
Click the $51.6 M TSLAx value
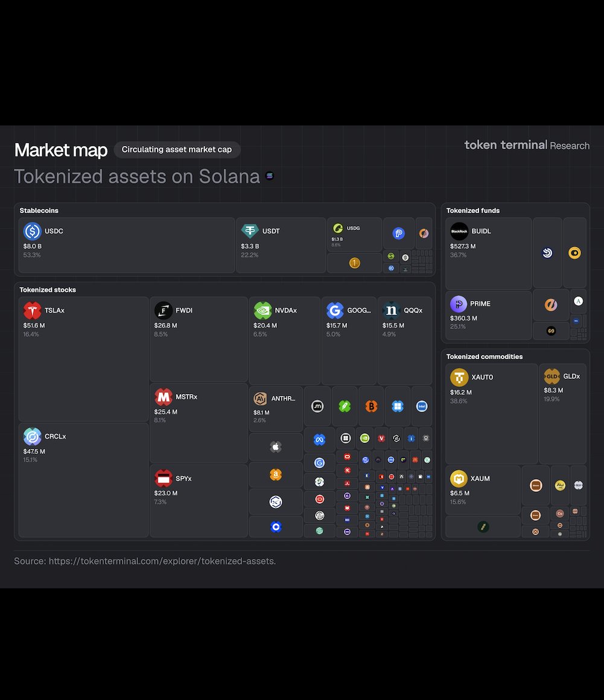pos(34,325)
